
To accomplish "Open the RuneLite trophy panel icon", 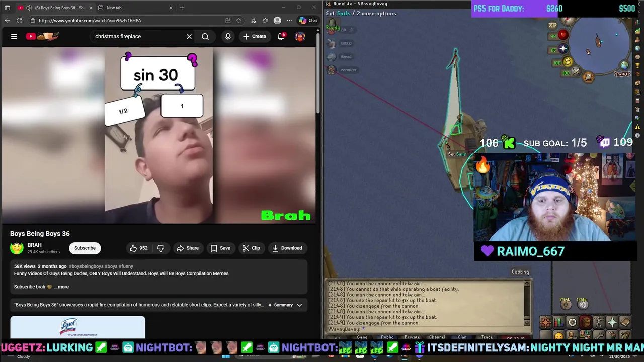I will (637, 65).
